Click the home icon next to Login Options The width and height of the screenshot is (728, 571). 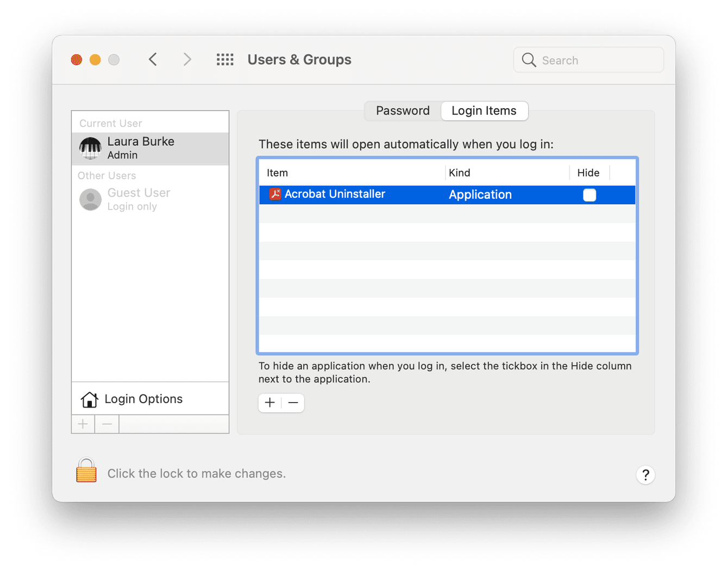point(90,399)
